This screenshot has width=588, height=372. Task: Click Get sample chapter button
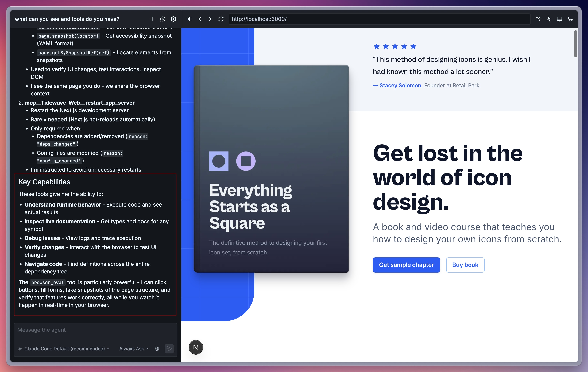click(406, 265)
